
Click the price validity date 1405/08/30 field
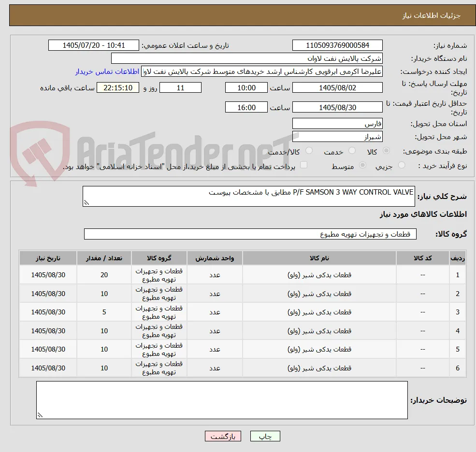pos(337,107)
